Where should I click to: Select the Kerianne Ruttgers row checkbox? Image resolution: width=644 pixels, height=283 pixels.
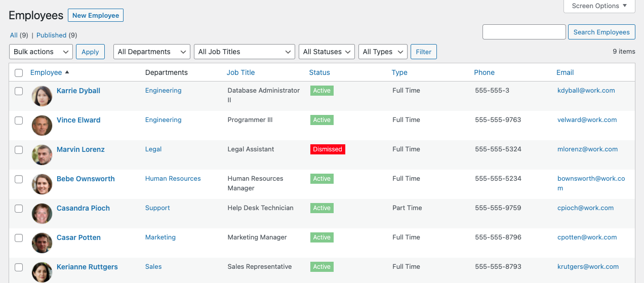pyautogui.click(x=19, y=267)
